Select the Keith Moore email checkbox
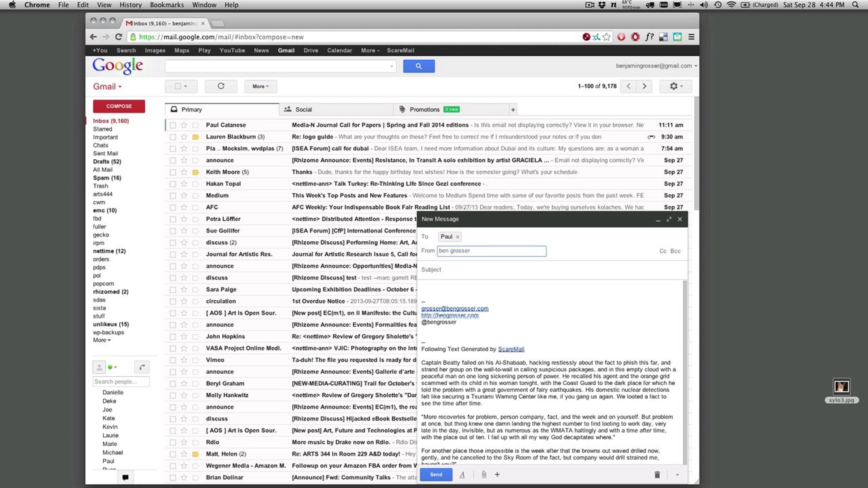868x488 pixels. coord(173,172)
